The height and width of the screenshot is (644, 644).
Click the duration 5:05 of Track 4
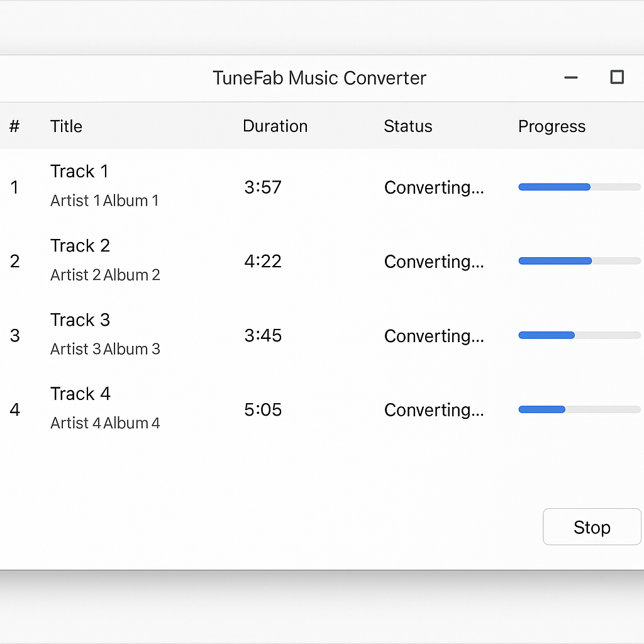click(262, 409)
